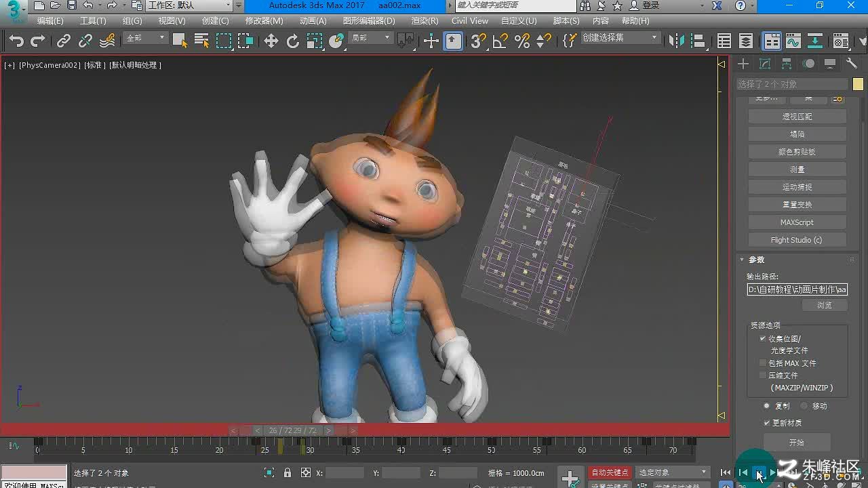Image resolution: width=868 pixels, height=488 pixels.
Task: Select the 移动 radio button
Action: 804,406
